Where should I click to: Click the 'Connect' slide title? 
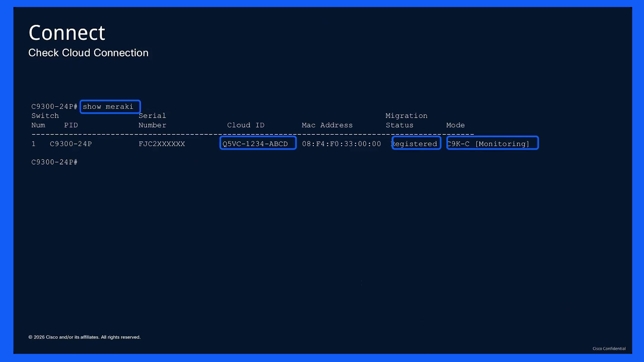pyautogui.click(x=67, y=33)
